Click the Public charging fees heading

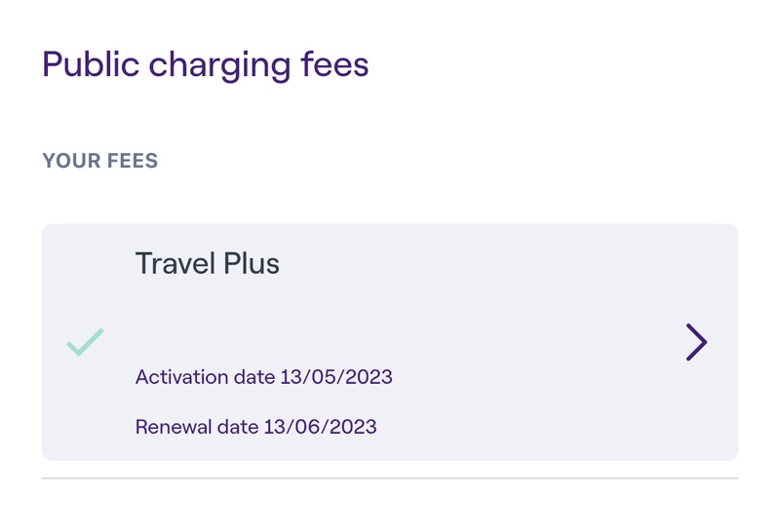[x=206, y=65]
